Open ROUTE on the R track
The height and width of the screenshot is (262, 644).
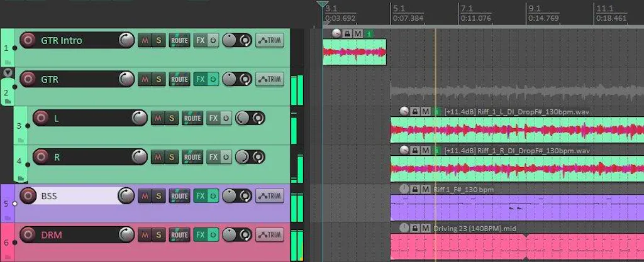[192, 158]
